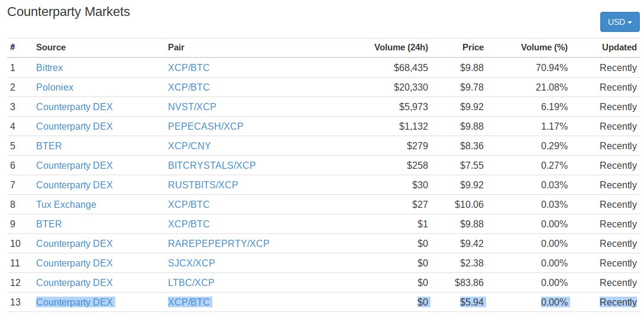Open Counterparty DEX link in BITCRYSTALS/XCP row
This screenshot has height=315, width=644.
point(75,165)
